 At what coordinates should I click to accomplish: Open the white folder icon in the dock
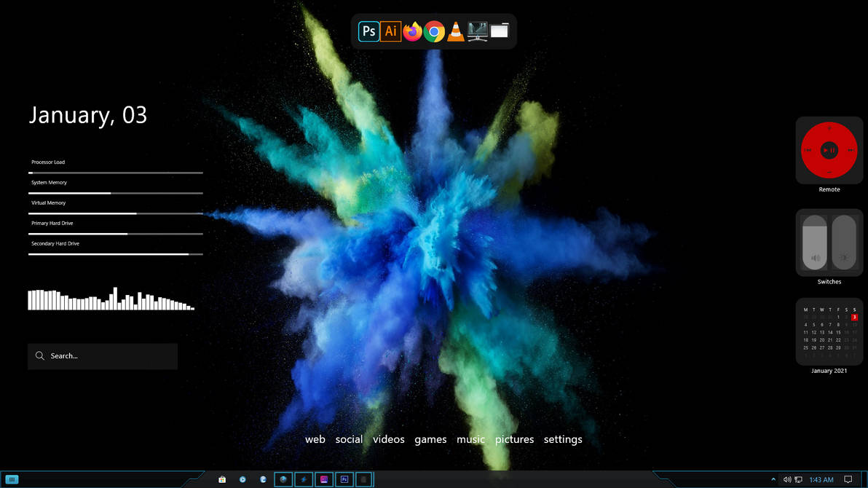(x=500, y=31)
